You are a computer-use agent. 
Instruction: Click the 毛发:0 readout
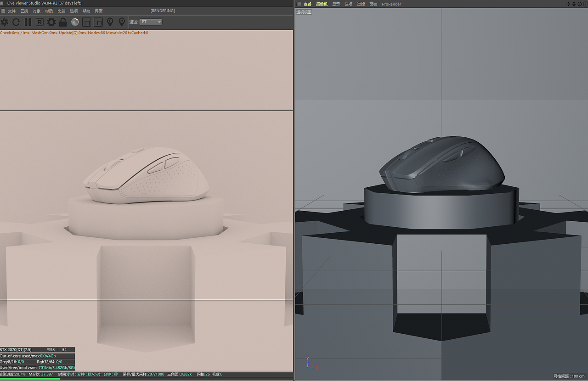pyautogui.click(x=217, y=374)
